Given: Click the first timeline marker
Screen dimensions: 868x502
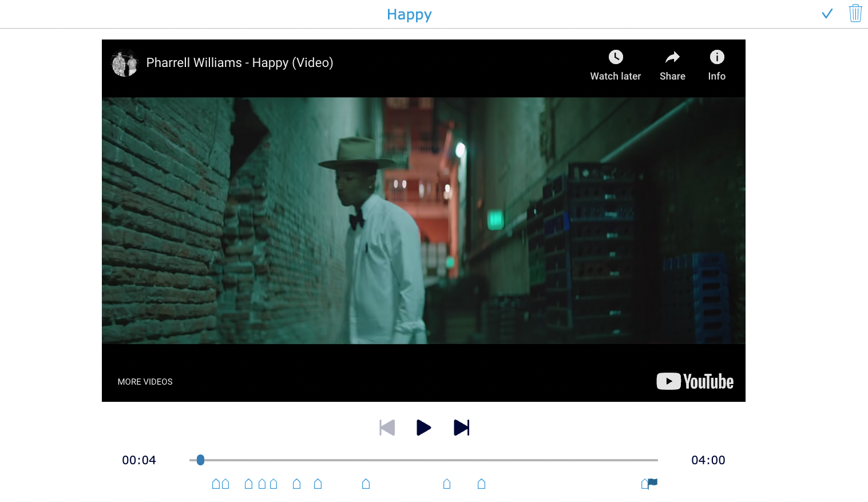Looking at the screenshot, I should coord(216,484).
